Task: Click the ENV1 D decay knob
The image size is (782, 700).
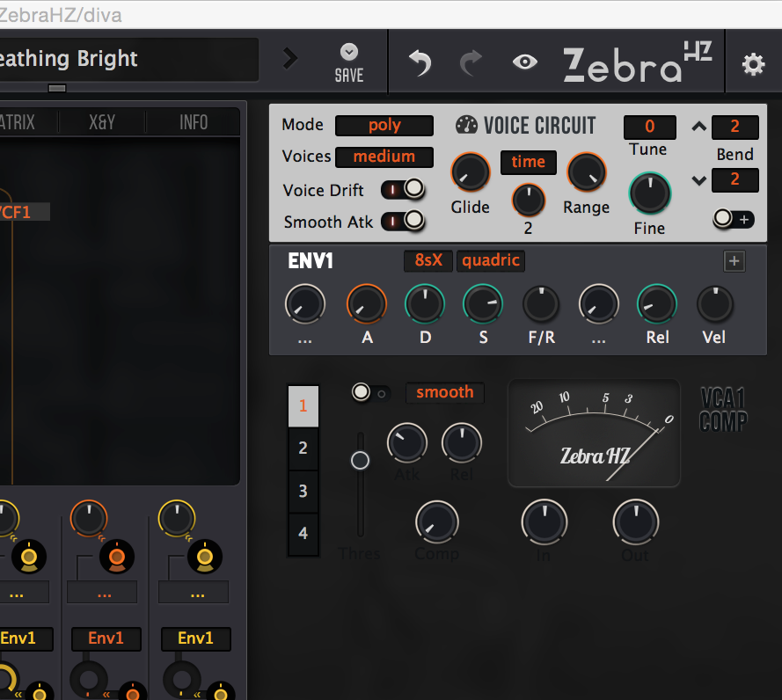Action: 424,304
